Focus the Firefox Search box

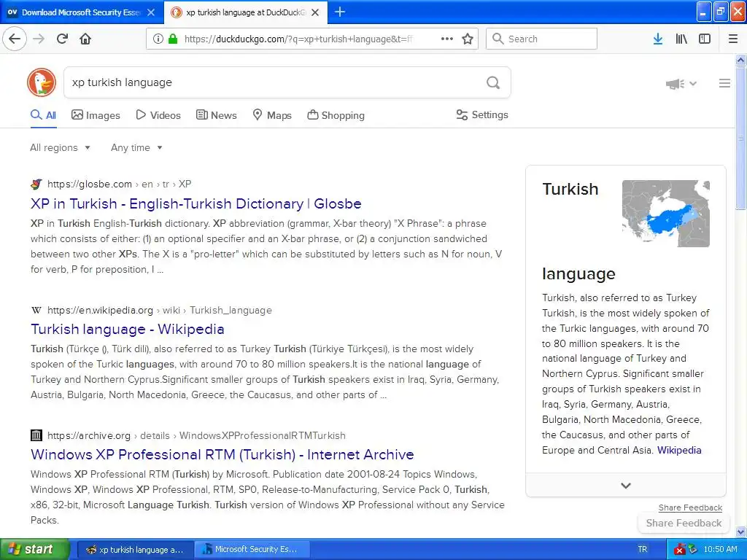click(x=541, y=39)
